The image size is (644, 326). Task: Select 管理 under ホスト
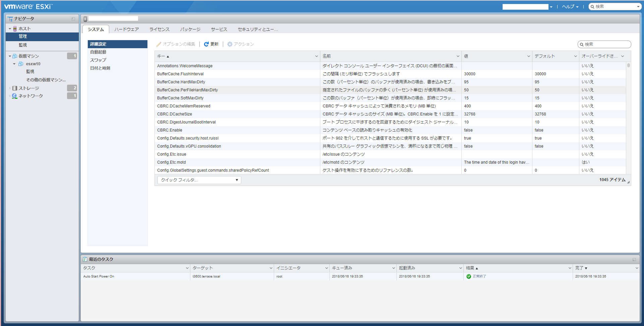click(x=42, y=36)
